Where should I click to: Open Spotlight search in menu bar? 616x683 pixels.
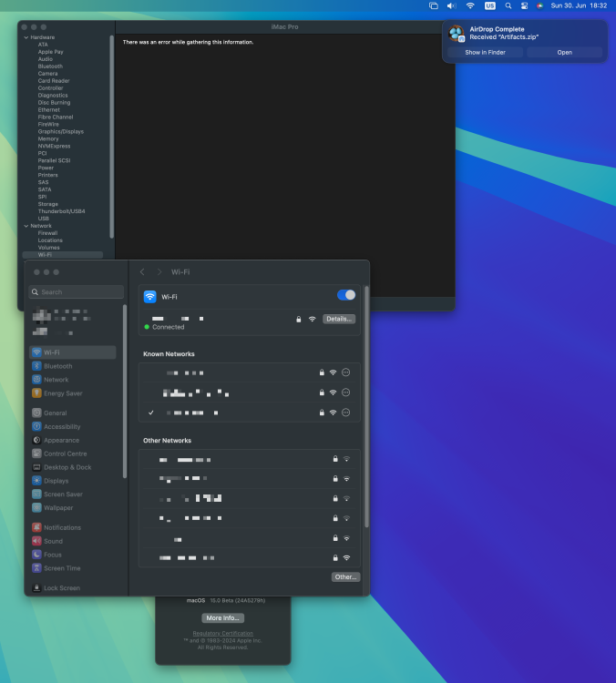(508, 5)
